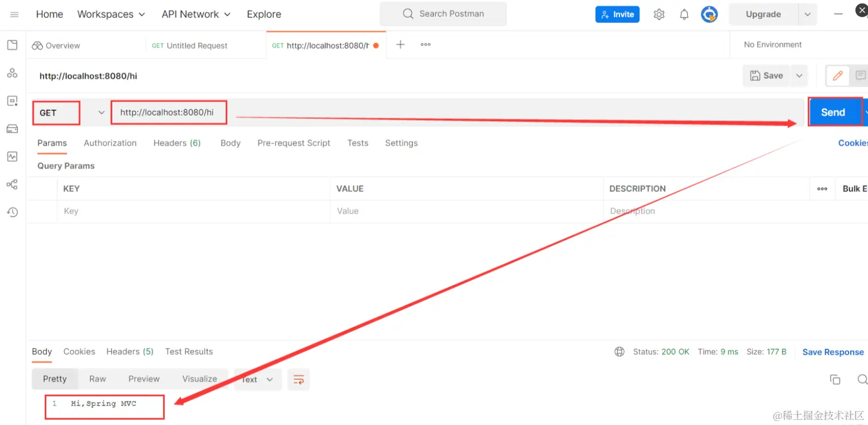868x425 pixels.
Task: Click the Save Response link
Action: tap(833, 352)
